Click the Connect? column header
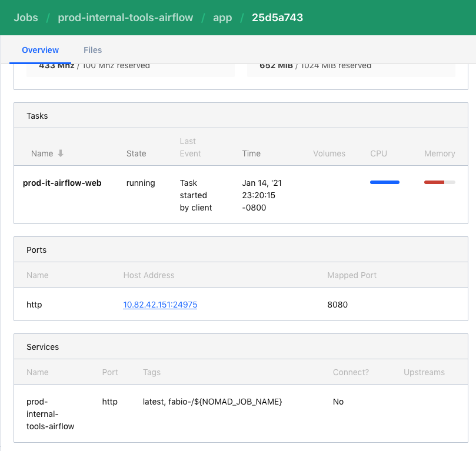The image size is (476, 451). (351, 372)
